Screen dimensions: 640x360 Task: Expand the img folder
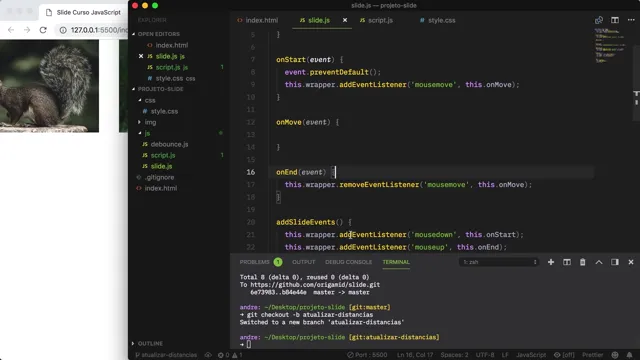tap(150, 122)
